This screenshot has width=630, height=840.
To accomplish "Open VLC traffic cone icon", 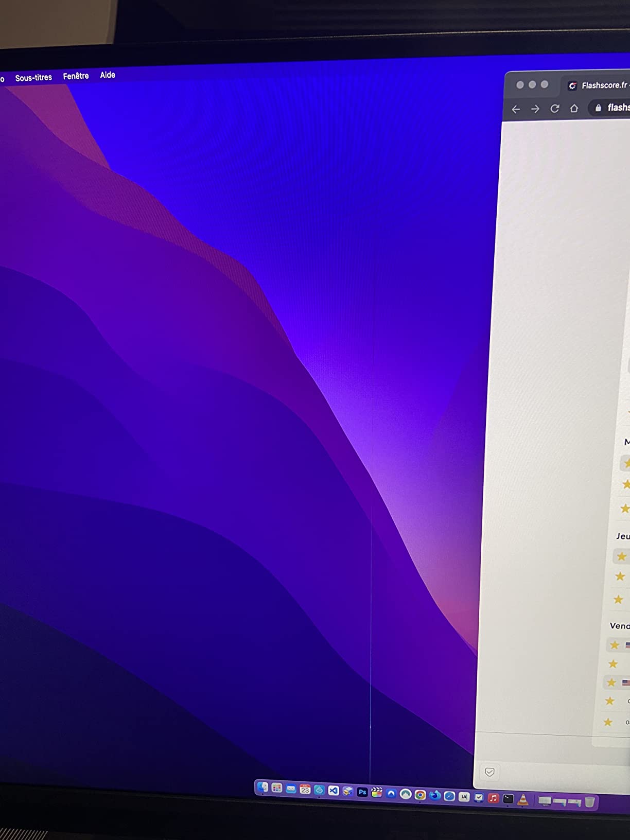I will 522,800.
